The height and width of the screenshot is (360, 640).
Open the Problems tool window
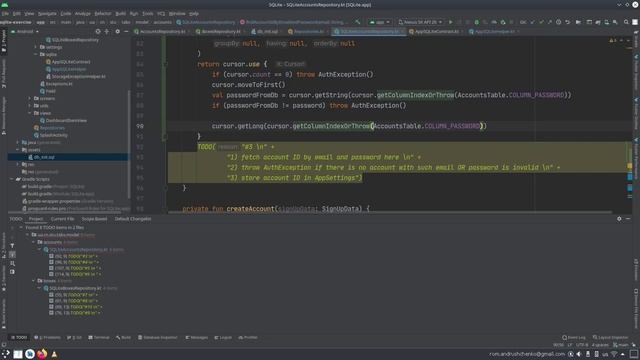47,338
